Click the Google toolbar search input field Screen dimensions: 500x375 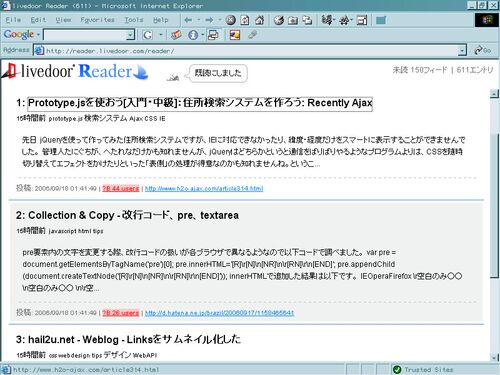85,35
